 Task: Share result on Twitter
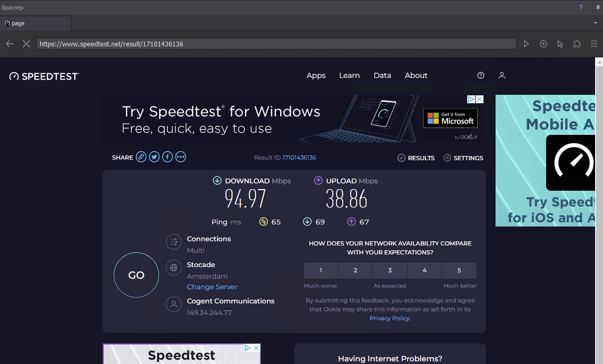click(x=154, y=157)
